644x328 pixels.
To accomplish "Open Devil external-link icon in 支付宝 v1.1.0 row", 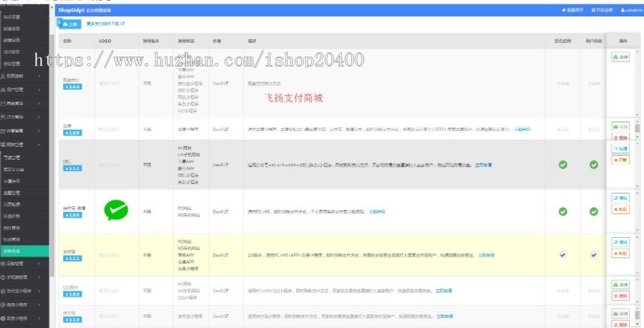I will [x=225, y=316].
